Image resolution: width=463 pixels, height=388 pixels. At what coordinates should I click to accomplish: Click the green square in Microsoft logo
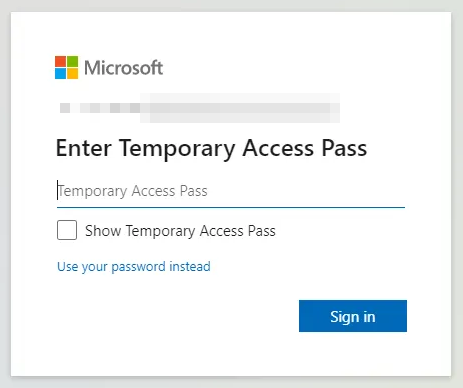coord(73,61)
